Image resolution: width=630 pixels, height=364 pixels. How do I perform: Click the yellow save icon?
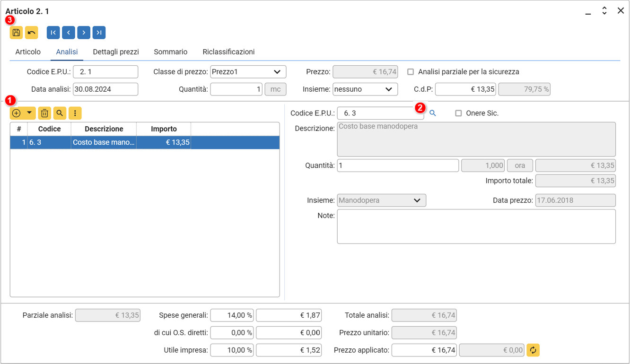(x=16, y=33)
